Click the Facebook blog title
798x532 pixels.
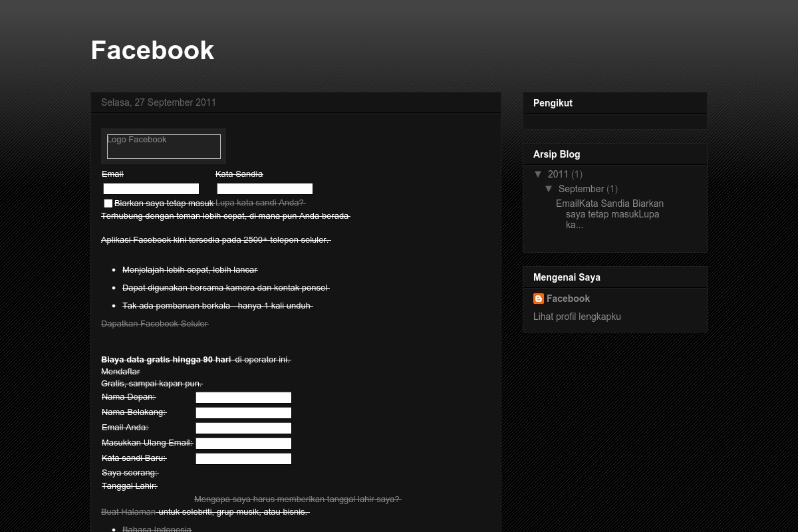(152, 51)
